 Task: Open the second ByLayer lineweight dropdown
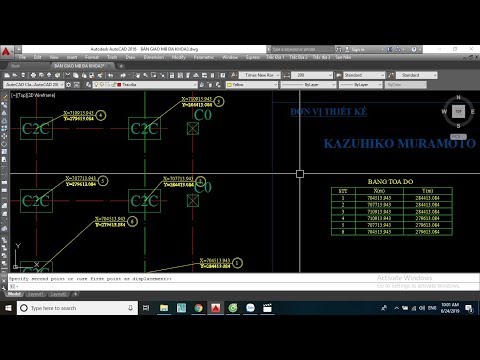tap(361, 85)
